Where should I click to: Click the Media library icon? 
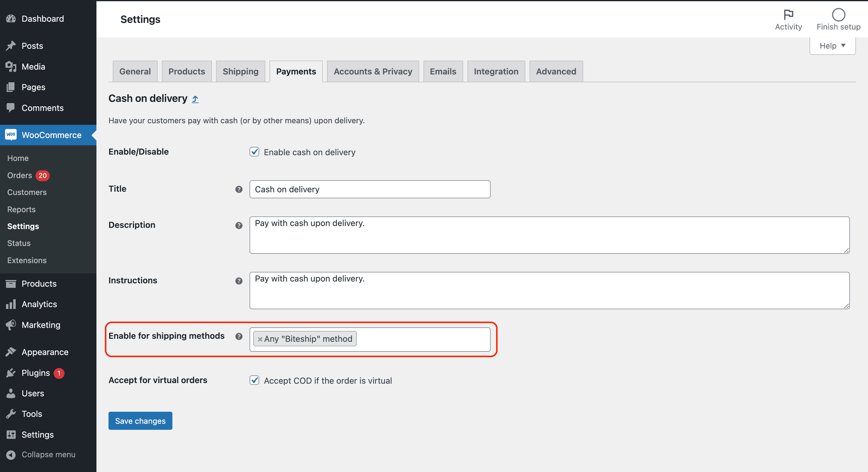11,66
